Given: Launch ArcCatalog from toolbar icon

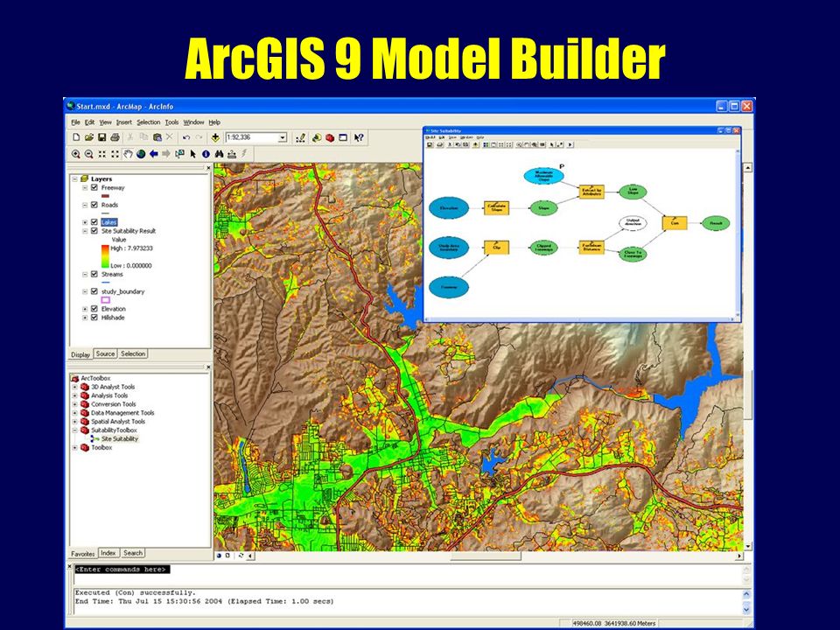Looking at the screenshot, I should click(317, 137).
